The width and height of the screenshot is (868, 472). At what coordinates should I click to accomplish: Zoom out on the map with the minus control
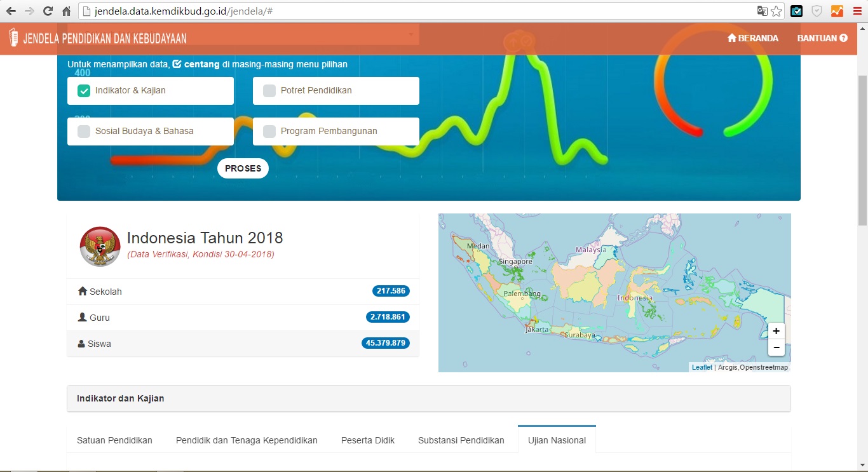pos(776,347)
